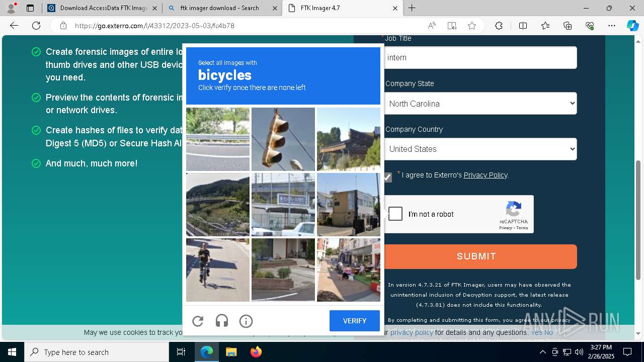644x362 pixels.
Task: Go back to previous page
Action: 14,26
